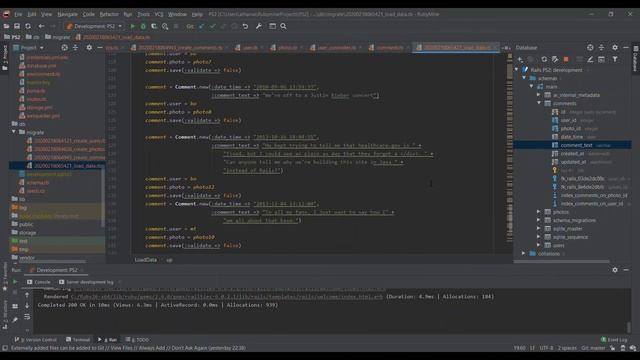Collapse the comments table node
This screenshot has height=360, width=640.
(539, 103)
